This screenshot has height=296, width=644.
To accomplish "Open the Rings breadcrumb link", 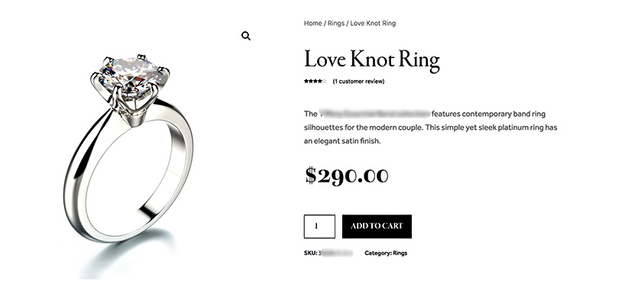I will pos(336,24).
